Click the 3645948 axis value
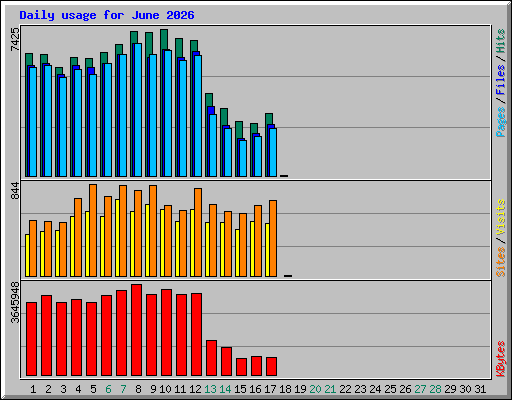Viewport: 512px width, 400px height. pos(15,303)
